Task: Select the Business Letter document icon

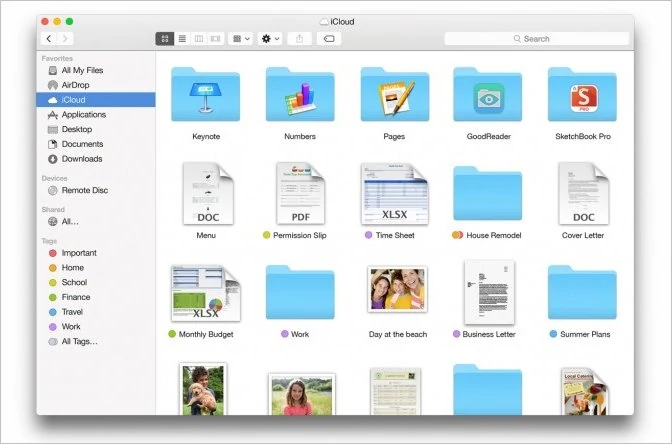Action: [x=489, y=292]
